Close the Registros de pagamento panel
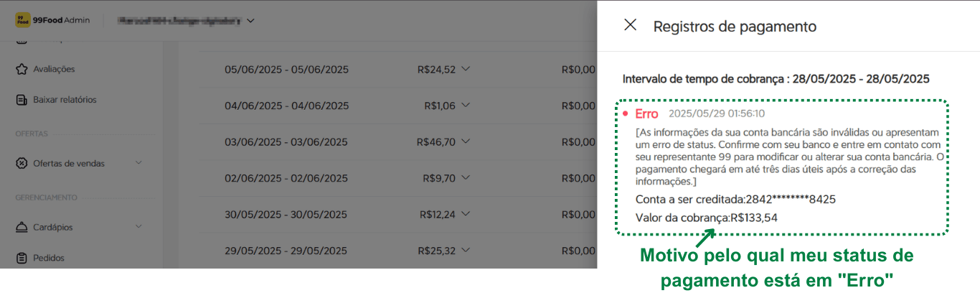Viewport: 980px width, 298px height. pos(630,25)
